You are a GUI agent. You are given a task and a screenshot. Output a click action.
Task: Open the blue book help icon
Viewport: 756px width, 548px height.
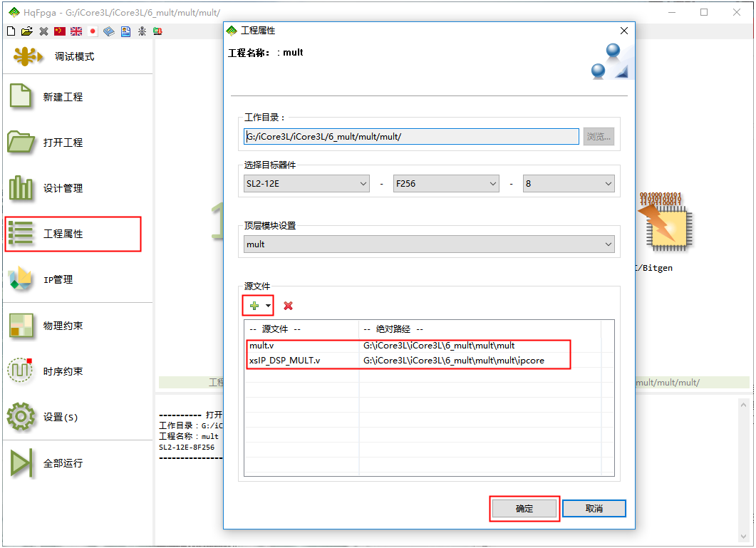(109, 31)
